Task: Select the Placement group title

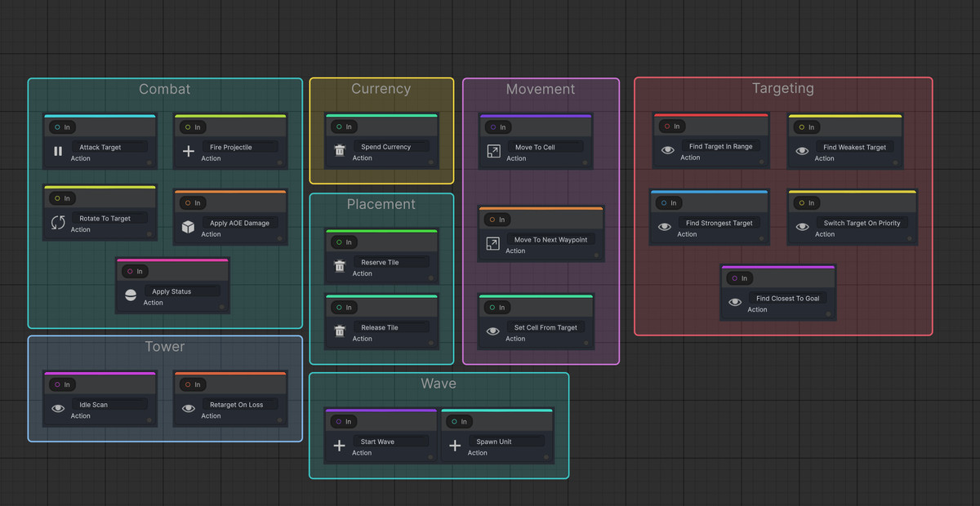Action: [381, 204]
